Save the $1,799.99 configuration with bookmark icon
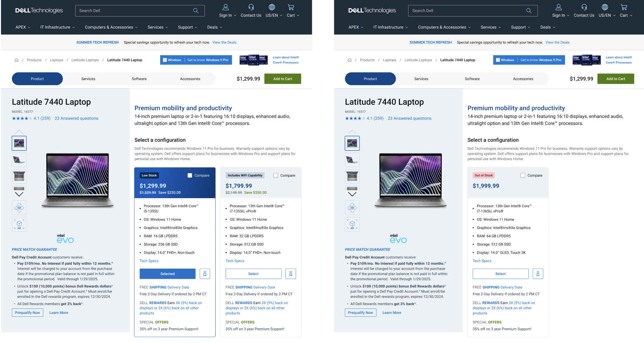 [291, 274]
